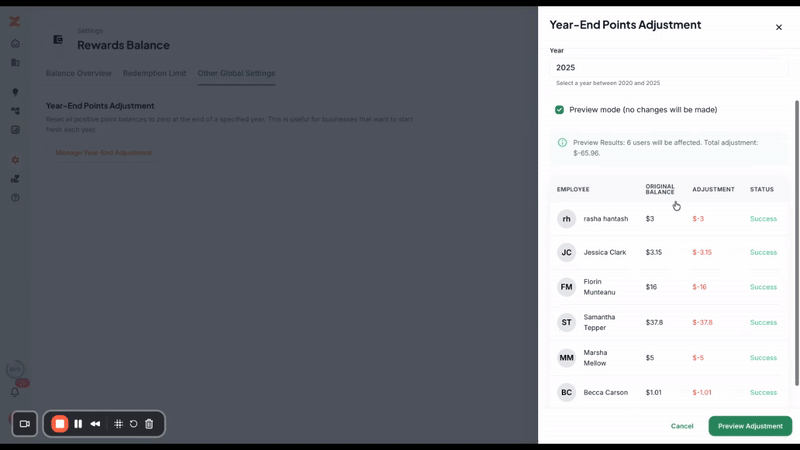Select the Florin Munteanu name

(x=599, y=287)
